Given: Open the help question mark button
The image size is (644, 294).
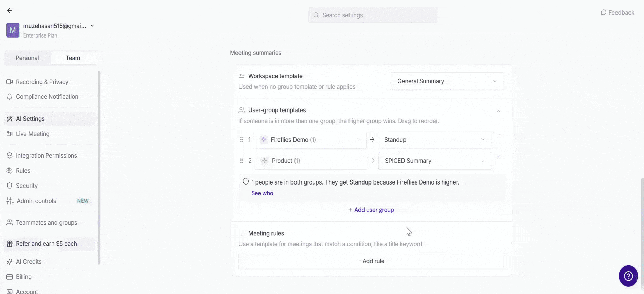Looking at the screenshot, I should tap(628, 276).
